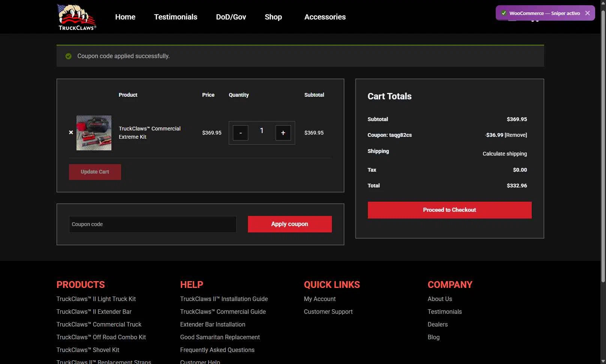Click 'Coupon code applied successfully.' message
606x364 pixels.
[123, 56]
